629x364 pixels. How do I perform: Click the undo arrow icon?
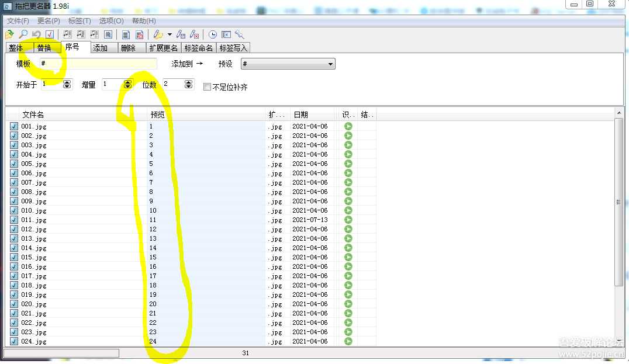point(36,34)
